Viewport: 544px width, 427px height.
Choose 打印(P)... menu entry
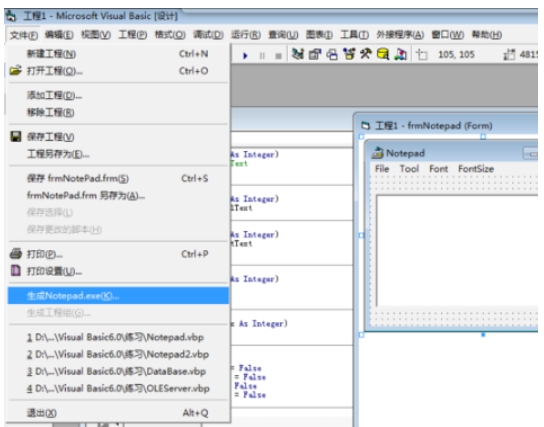[118, 254]
